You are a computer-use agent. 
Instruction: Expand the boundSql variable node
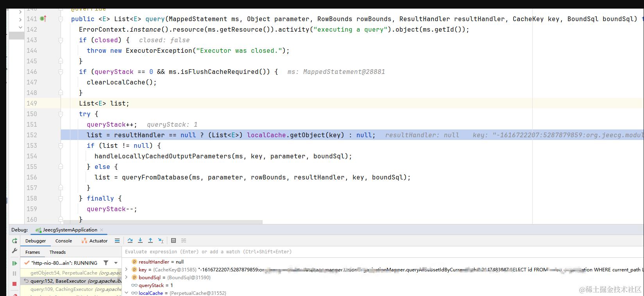[126, 277]
